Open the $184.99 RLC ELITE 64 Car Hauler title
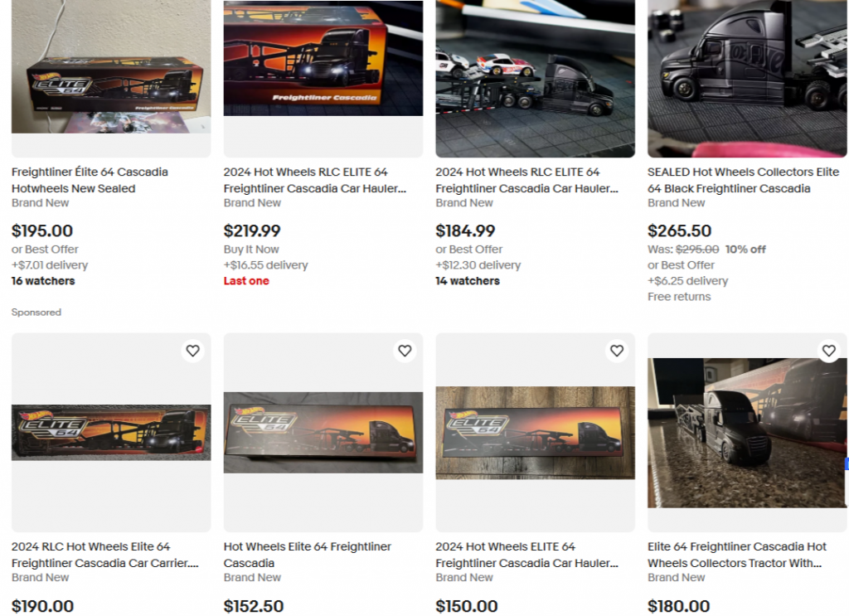 click(x=526, y=180)
